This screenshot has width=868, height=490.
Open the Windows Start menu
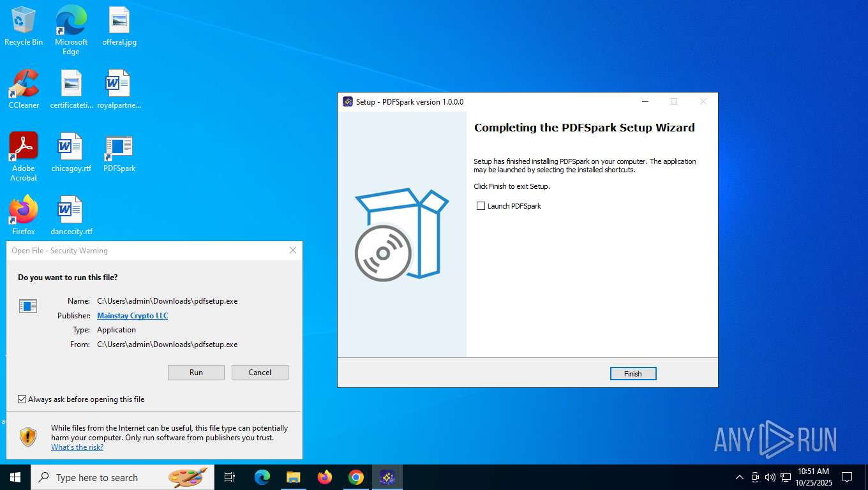point(15,477)
